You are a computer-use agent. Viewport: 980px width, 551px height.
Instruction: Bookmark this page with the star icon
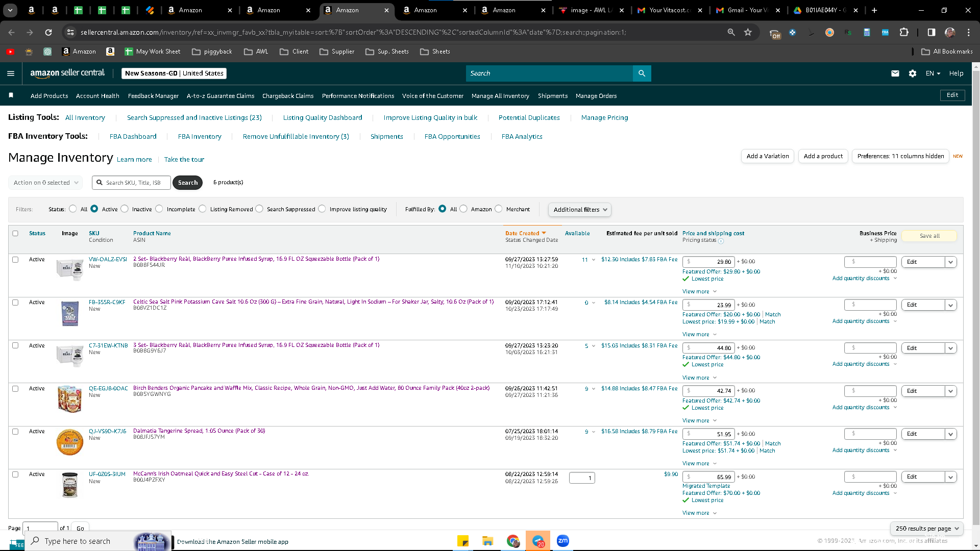click(748, 32)
